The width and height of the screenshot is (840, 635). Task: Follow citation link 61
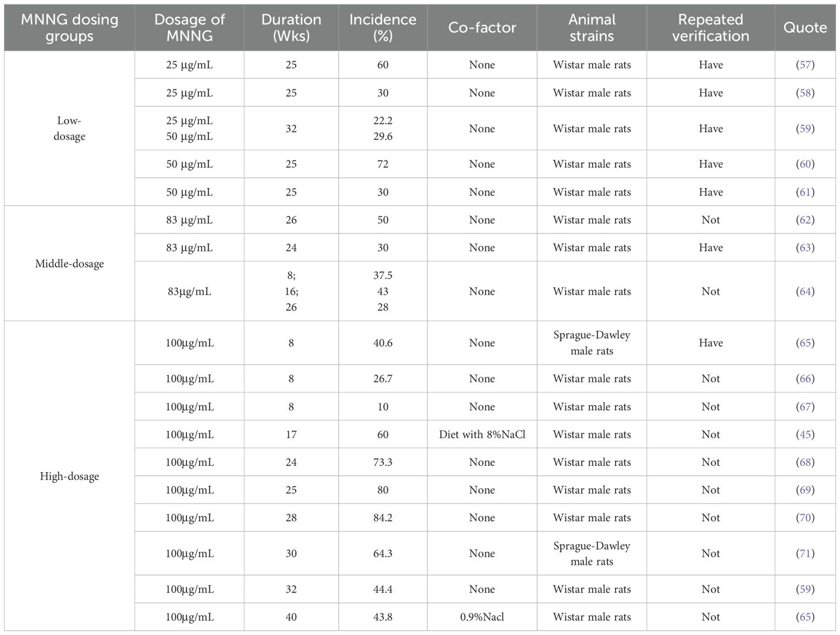pos(805,193)
